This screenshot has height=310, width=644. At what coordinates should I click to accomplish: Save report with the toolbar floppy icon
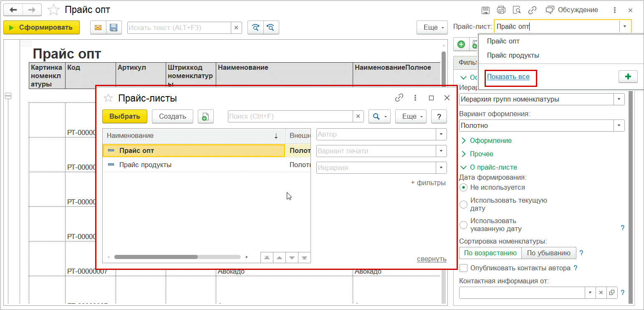pos(114,28)
